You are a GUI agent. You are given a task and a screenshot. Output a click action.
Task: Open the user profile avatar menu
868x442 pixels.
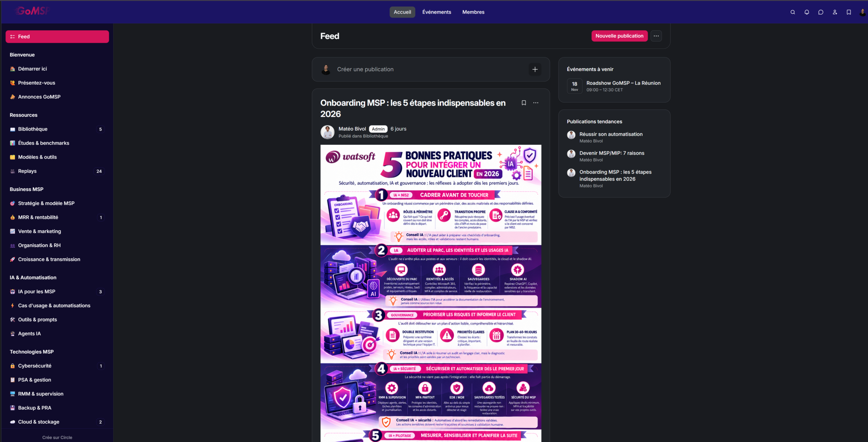pos(863,12)
